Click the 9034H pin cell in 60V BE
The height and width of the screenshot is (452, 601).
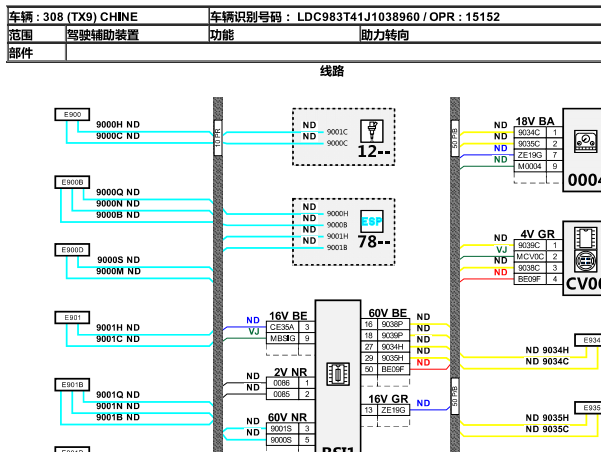(393, 347)
